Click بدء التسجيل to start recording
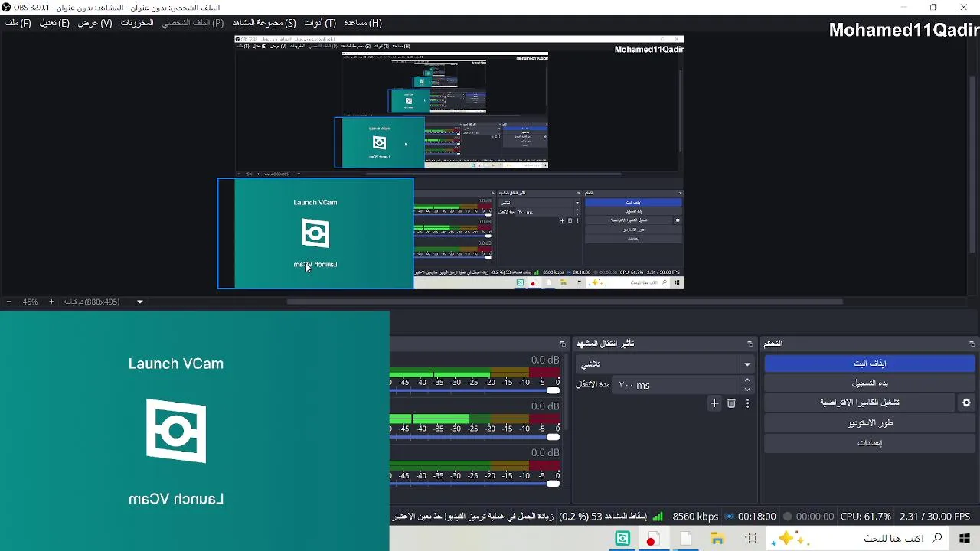The image size is (980, 551). click(870, 383)
